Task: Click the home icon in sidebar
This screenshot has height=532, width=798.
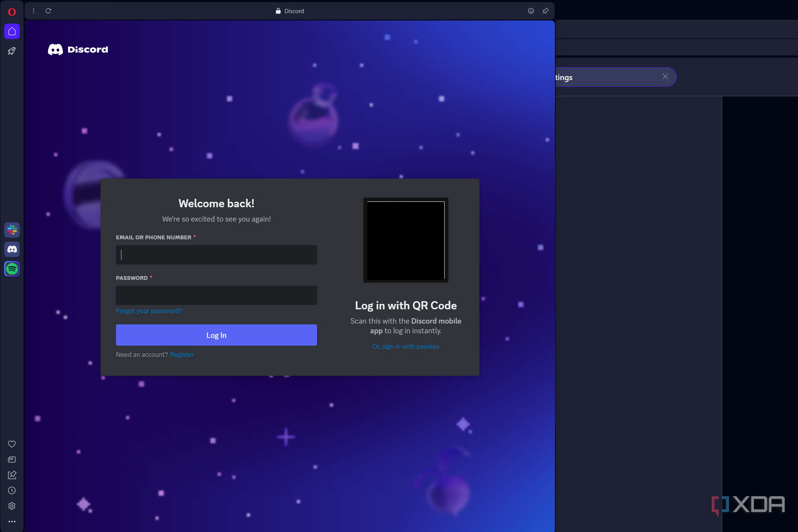Action: tap(12, 31)
